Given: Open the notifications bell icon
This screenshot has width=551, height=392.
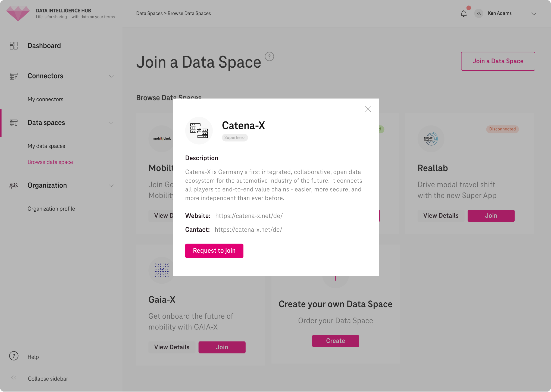Looking at the screenshot, I should 464,14.
